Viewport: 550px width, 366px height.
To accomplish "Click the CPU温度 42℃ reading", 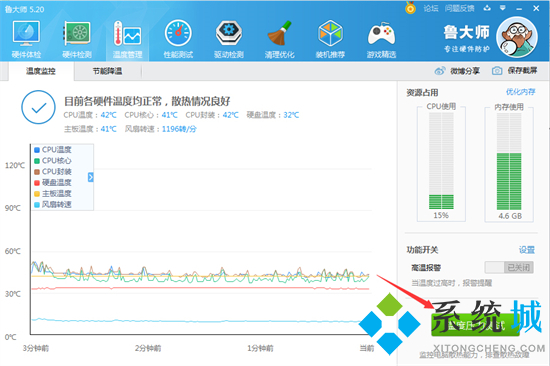I will [x=90, y=115].
